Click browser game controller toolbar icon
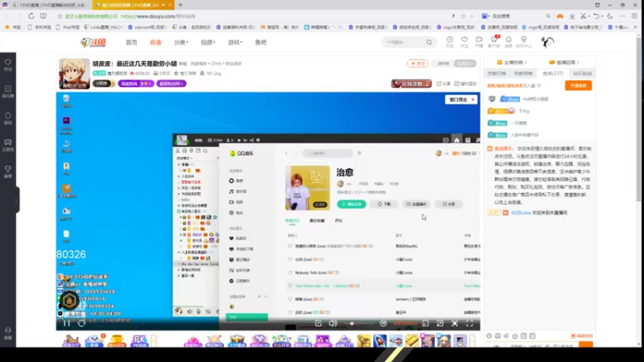 tap(559, 16)
